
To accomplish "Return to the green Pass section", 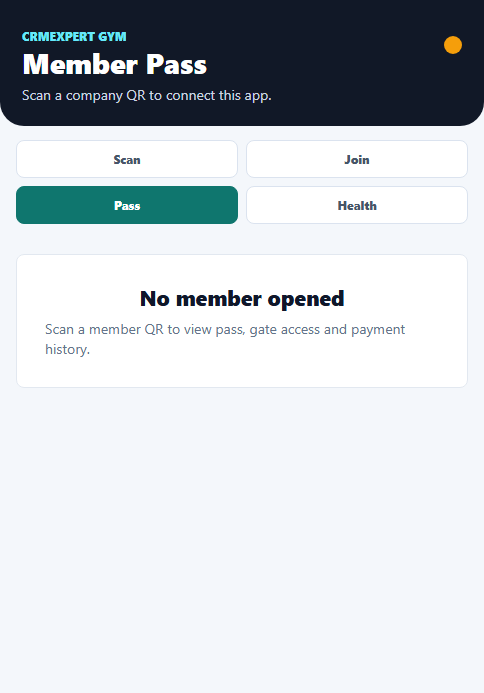I will [x=127, y=205].
